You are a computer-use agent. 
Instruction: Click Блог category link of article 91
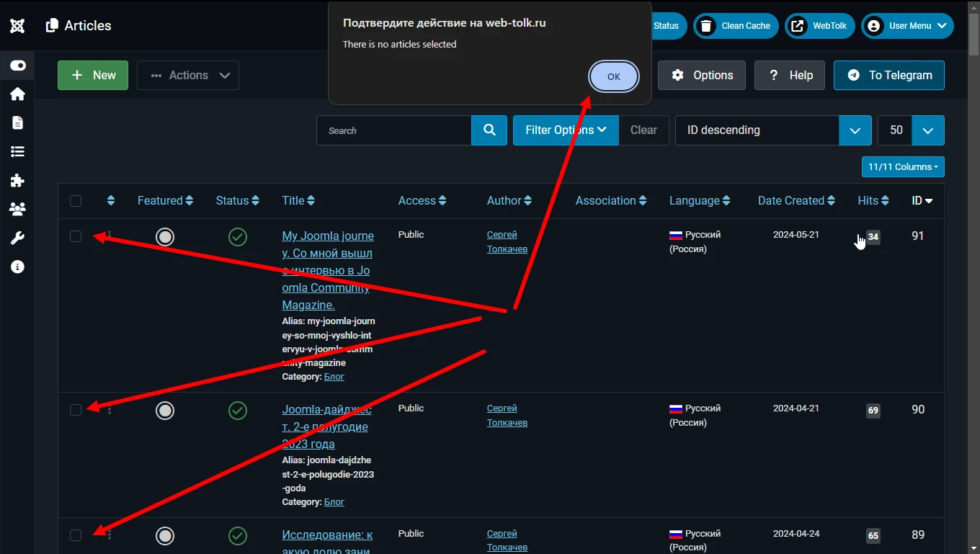pos(334,377)
